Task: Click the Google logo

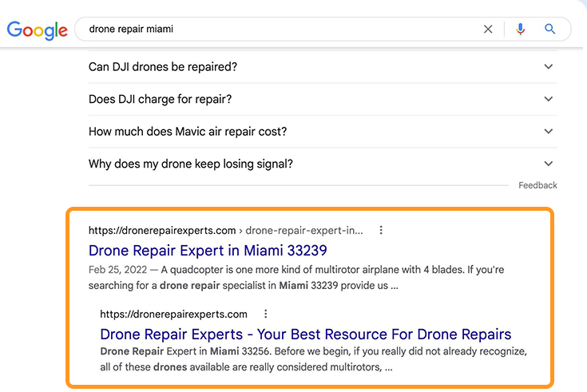Action: (x=37, y=30)
